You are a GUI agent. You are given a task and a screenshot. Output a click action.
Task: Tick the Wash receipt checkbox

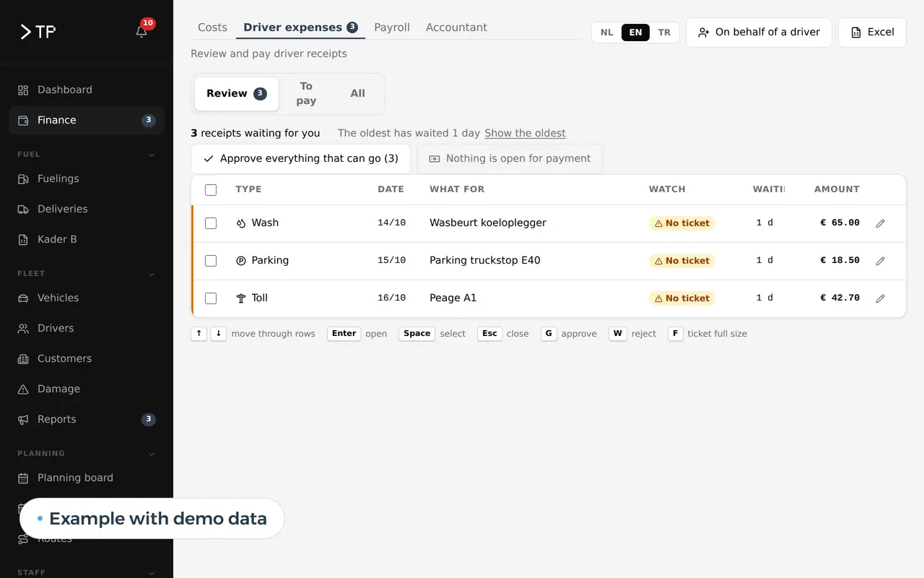[x=211, y=223]
